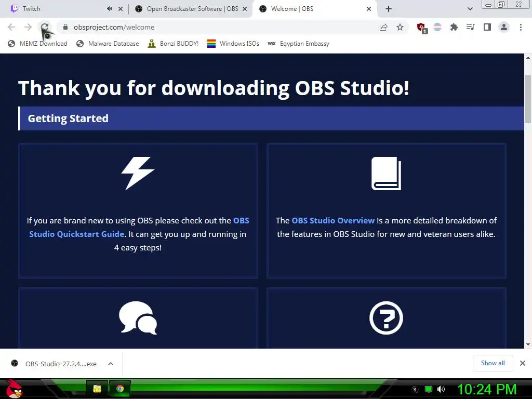The width and height of the screenshot is (532, 399).
Task: Share this page icon
Action: click(x=383, y=27)
